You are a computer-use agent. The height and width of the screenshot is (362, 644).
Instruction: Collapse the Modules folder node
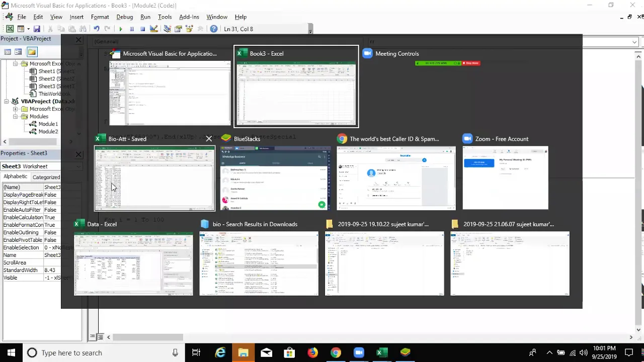pos(16,117)
